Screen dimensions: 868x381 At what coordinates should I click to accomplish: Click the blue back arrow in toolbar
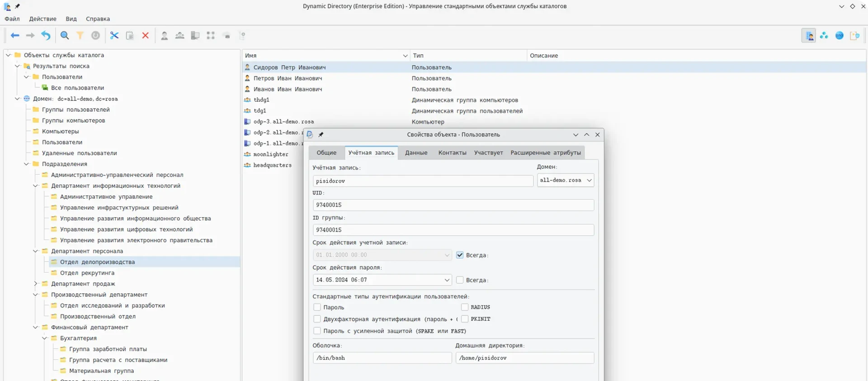coord(15,35)
